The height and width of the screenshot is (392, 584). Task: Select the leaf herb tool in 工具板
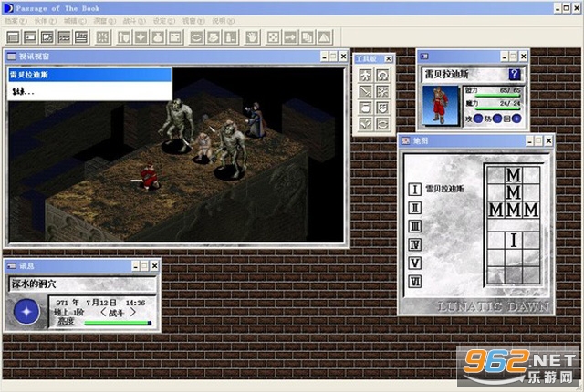point(365,124)
